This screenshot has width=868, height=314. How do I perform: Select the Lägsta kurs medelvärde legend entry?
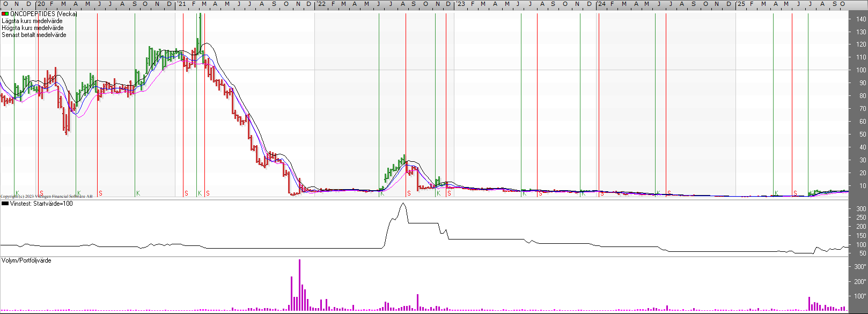pos(32,21)
